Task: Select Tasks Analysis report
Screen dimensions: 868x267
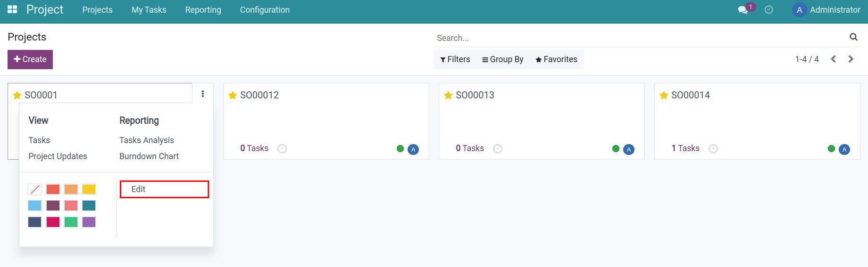Action: click(x=147, y=140)
